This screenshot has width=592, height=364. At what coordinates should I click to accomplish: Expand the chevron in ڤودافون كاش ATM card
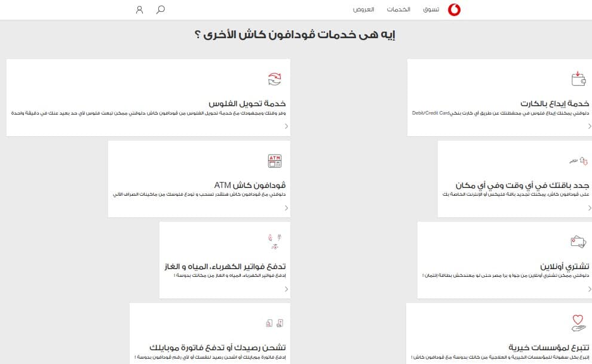coord(286,208)
